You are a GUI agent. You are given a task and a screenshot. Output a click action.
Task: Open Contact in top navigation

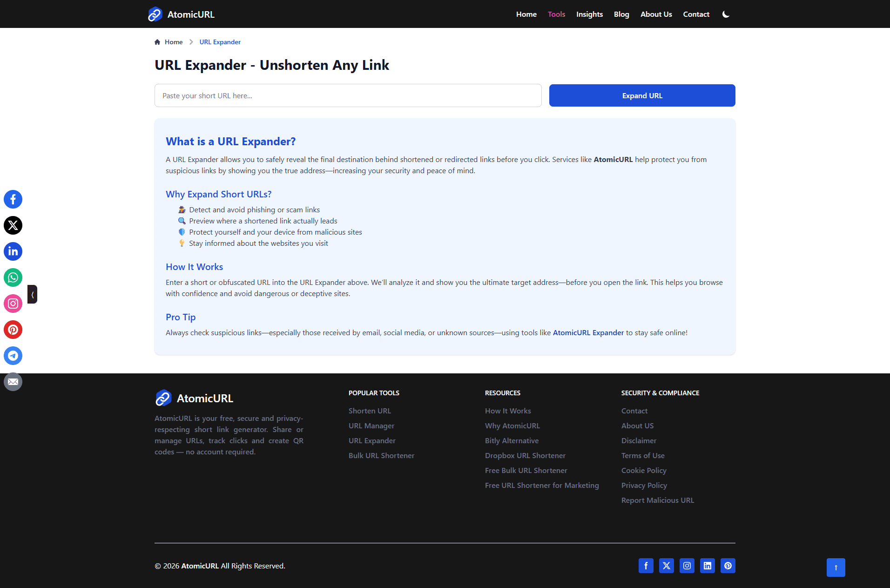pyautogui.click(x=696, y=14)
